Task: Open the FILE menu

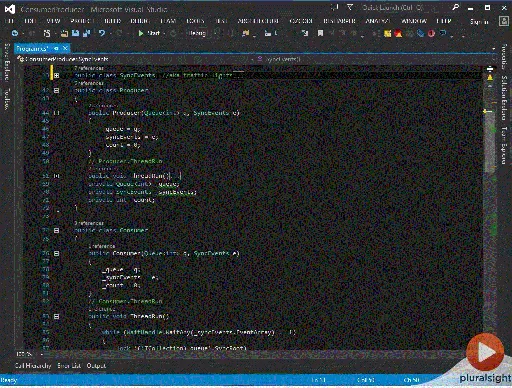Action: (9, 21)
